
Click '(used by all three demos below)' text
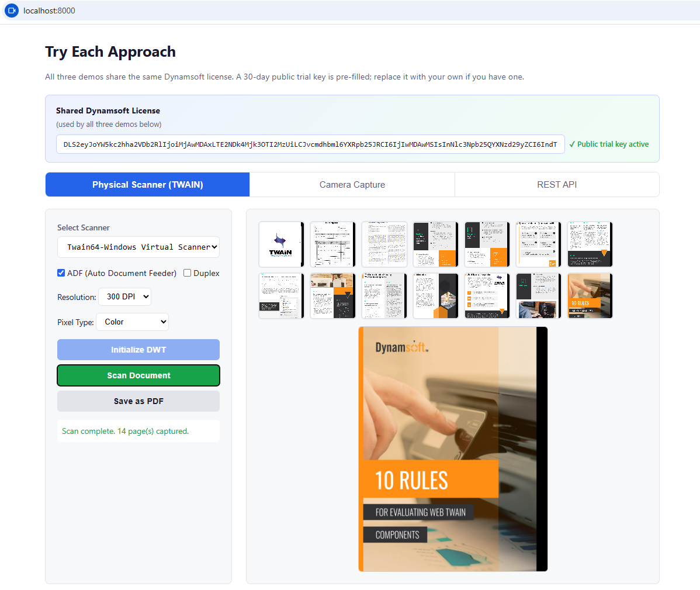109,124
